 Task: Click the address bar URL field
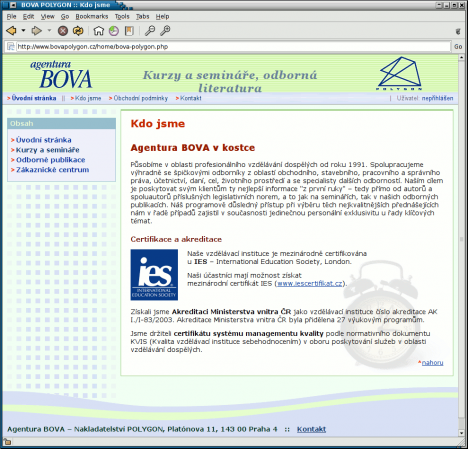click(x=233, y=47)
